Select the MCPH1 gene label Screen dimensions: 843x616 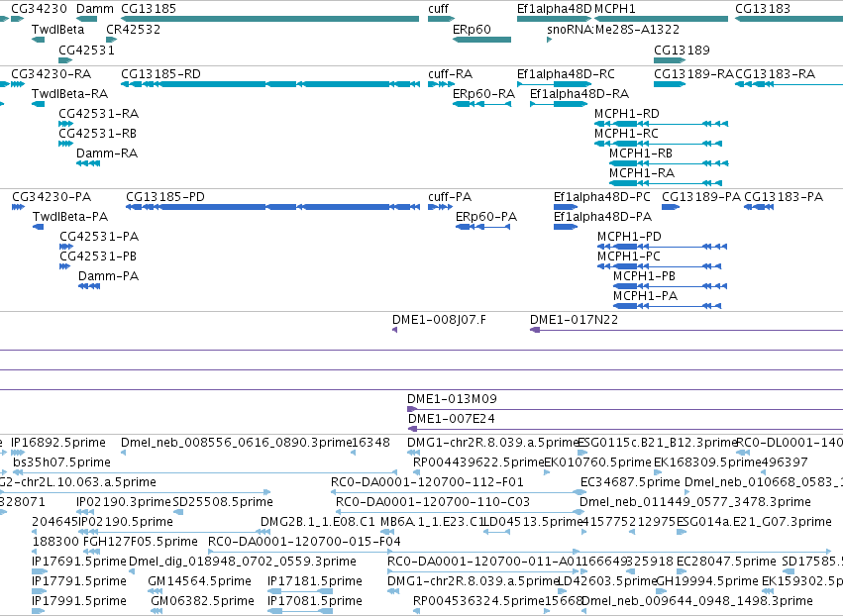(614, 9)
